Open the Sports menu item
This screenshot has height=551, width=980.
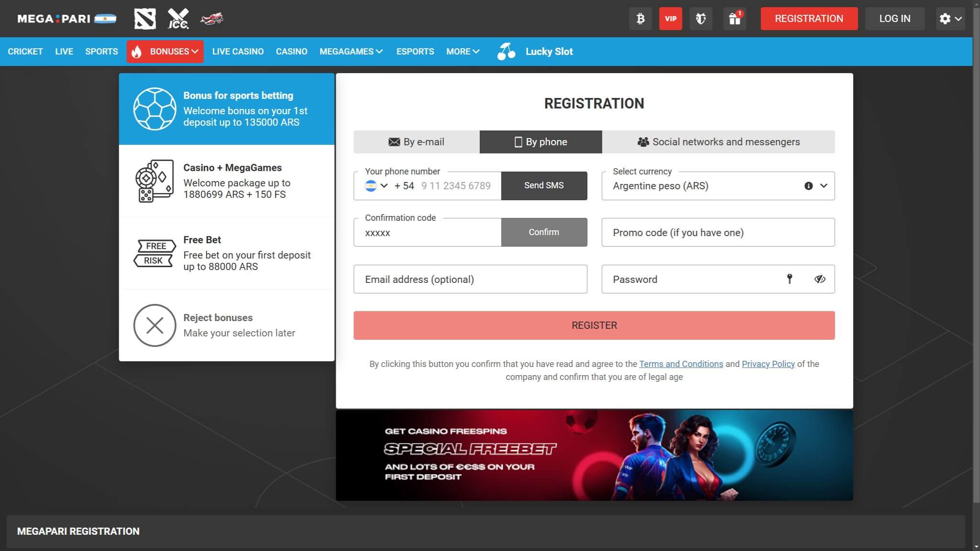coord(101,52)
